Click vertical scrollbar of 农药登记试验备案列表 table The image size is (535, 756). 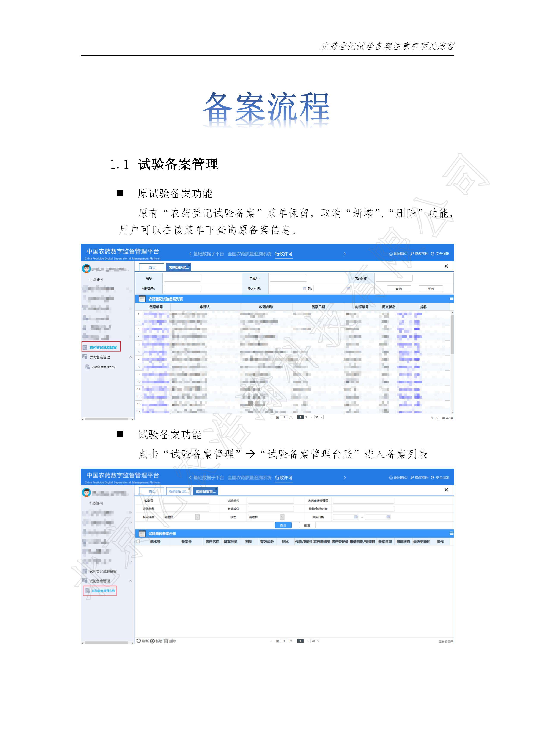pos(452,334)
